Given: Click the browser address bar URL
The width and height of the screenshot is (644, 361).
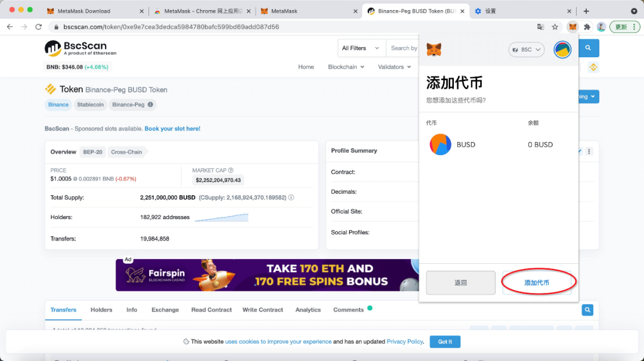Looking at the screenshot, I should (x=171, y=27).
